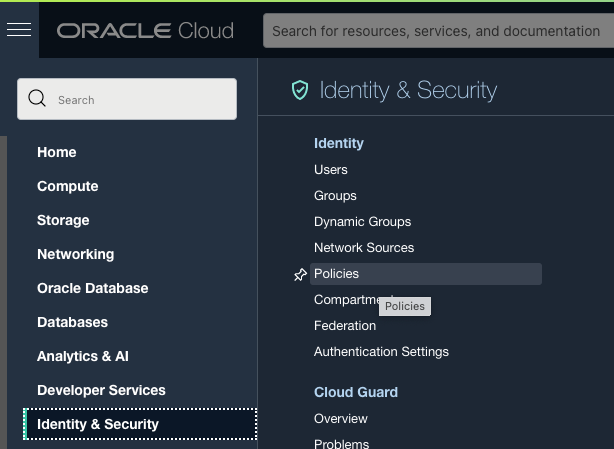
Task: Click the Identity & Security shield icon
Action: point(299,91)
